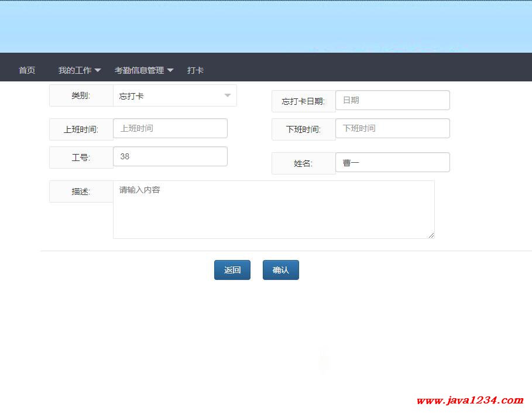Open 我的工作 dropdown menu
Screen dimensions: 532x414
(80, 70)
